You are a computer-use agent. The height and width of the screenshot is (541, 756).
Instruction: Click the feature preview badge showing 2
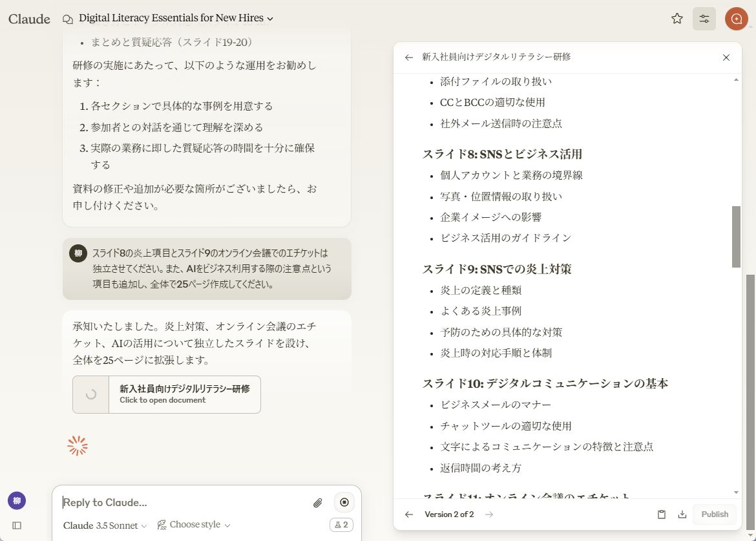341,525
